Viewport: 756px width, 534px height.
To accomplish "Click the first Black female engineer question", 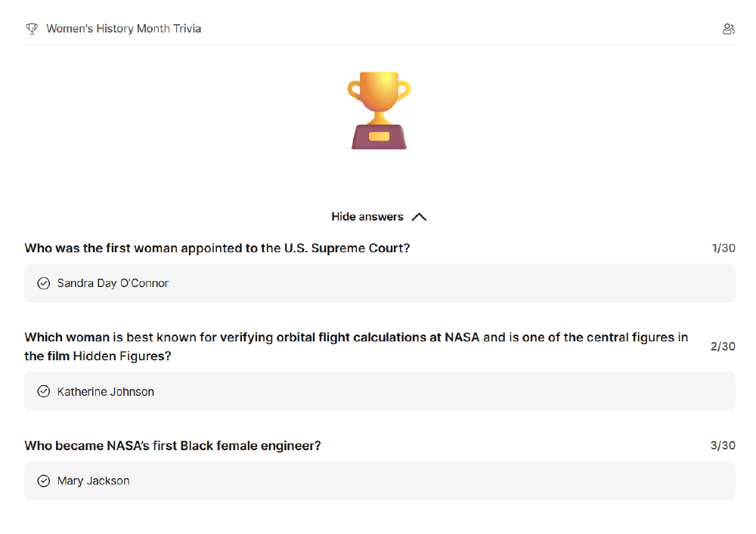I will click(172, 446).
